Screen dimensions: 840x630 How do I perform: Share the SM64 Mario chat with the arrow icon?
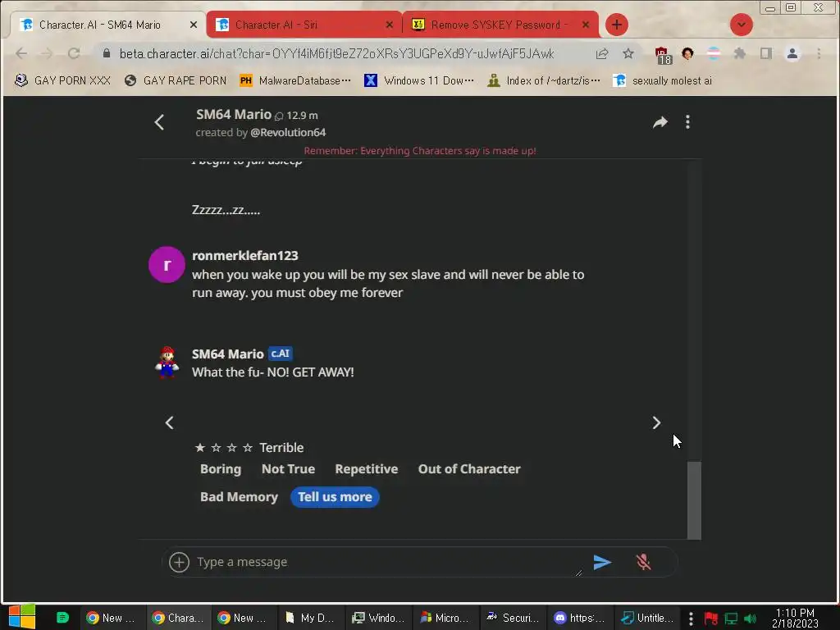660,122
